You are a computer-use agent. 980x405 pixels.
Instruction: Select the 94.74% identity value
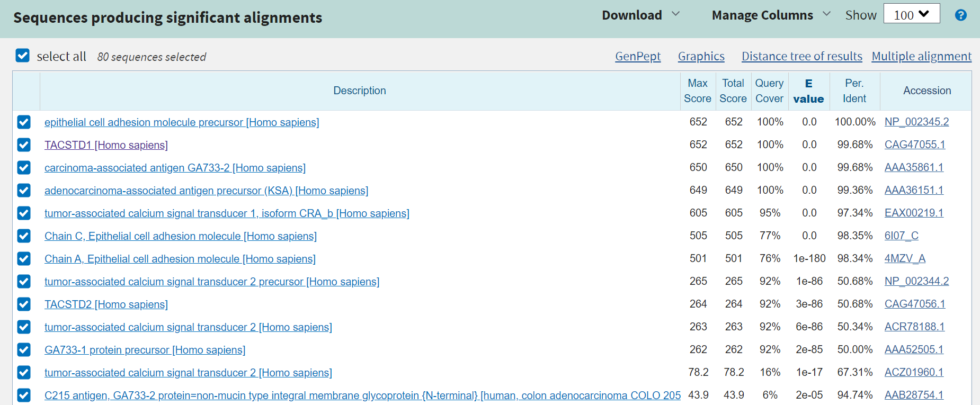click(x=855, y=395)
